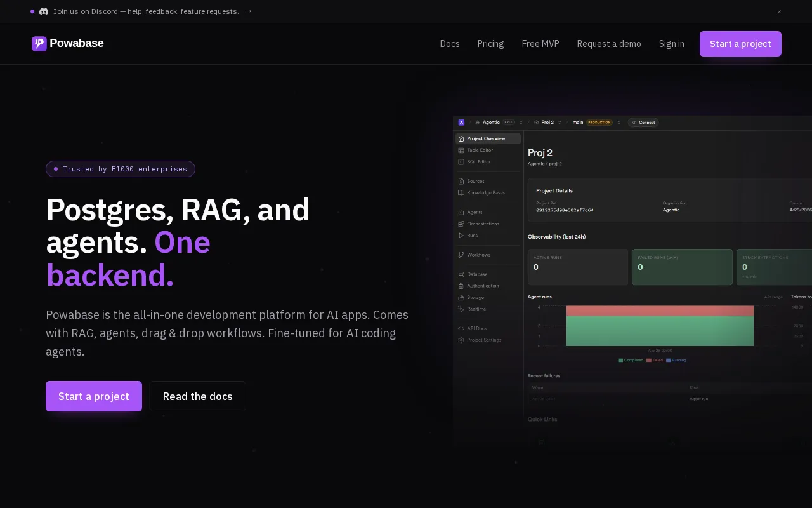Open the Runs play icon
This screenshot has height=508, width=812.
[461, 235]
